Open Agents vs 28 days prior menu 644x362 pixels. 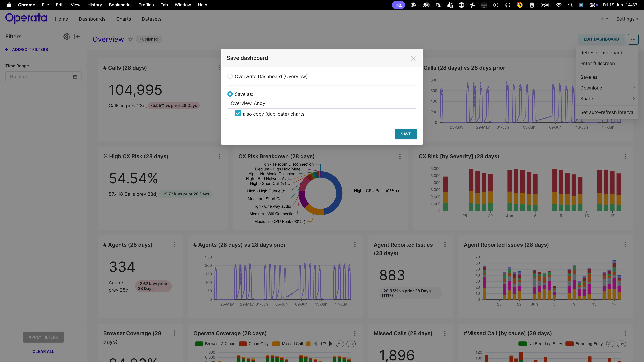click(355, 245)
